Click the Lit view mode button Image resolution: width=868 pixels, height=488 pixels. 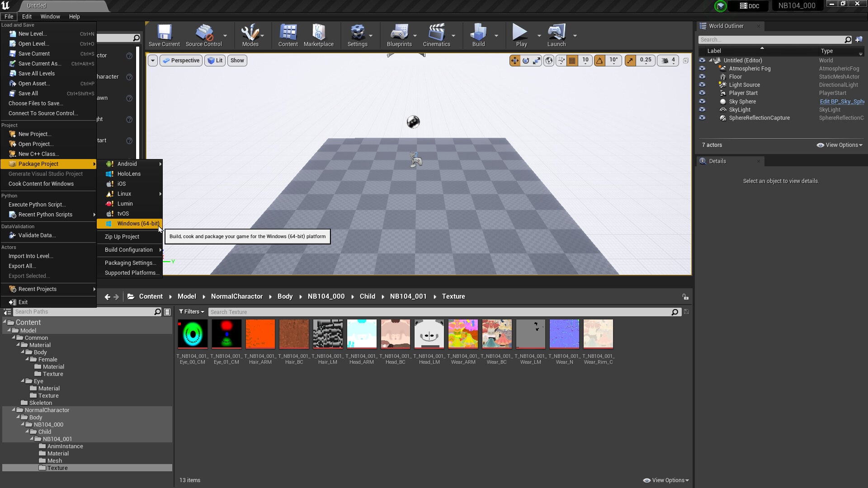click(215, 61)
